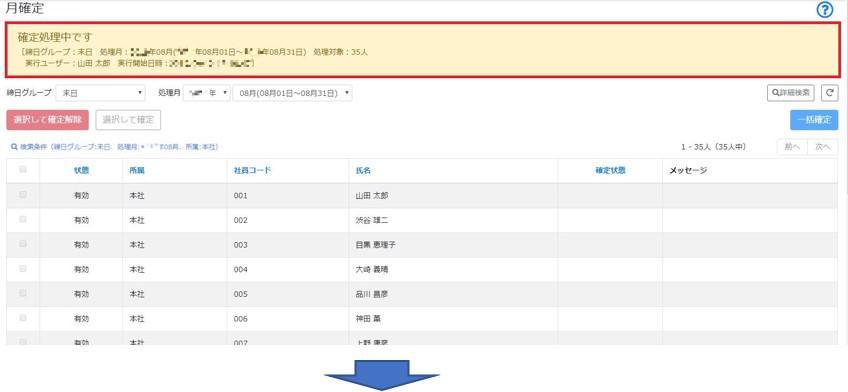This screenshot has width=848, height=392.
Task: Sort by 所属 column header
Action: click(137, 170)
